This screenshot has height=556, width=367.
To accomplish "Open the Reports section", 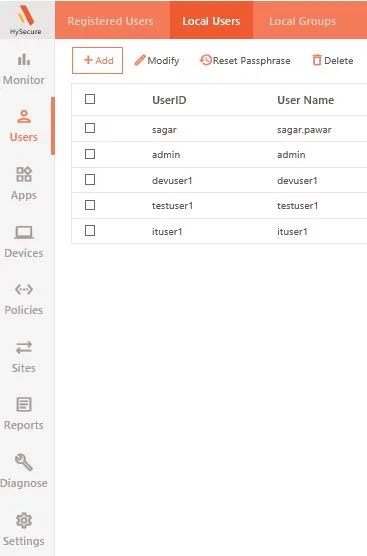I will [24, 414].
